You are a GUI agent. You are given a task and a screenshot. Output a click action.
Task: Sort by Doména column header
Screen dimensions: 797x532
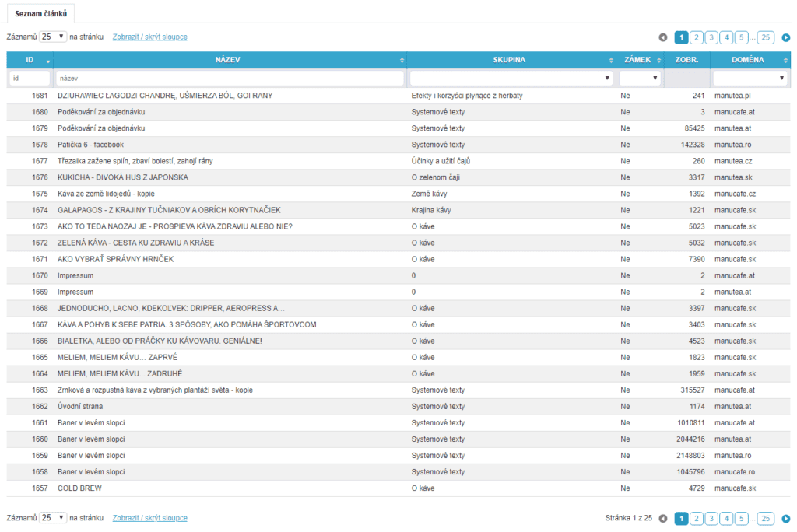click(x=747, y=60)
